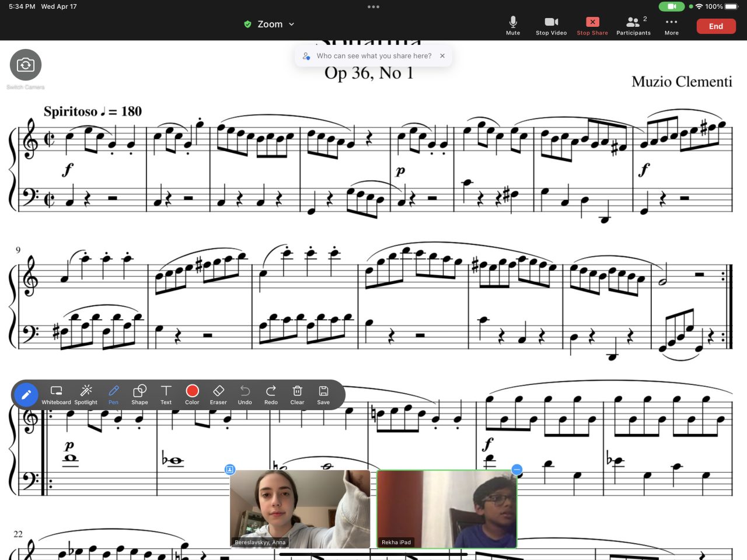
Task: Save the annotated screen
Action: point(323,395)
